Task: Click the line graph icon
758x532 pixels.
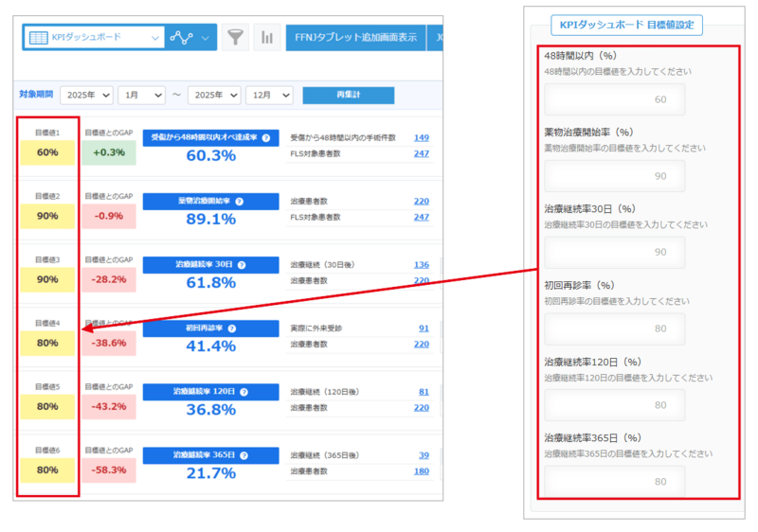Action: click(181, 37)
